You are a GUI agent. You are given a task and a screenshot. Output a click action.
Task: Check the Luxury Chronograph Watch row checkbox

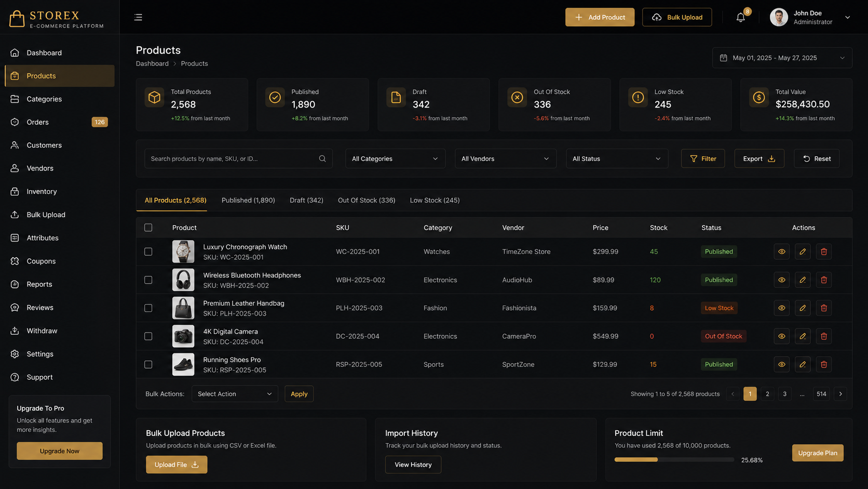coord(148,252)
